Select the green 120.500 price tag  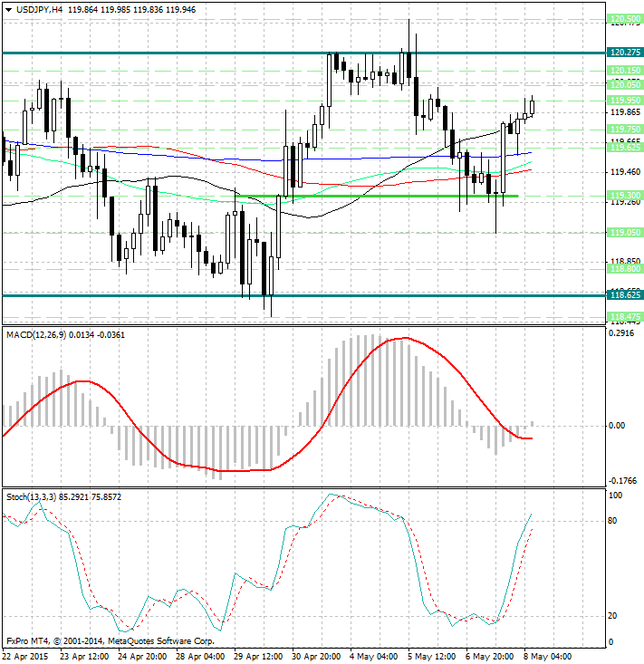click(x=626, y=19)
